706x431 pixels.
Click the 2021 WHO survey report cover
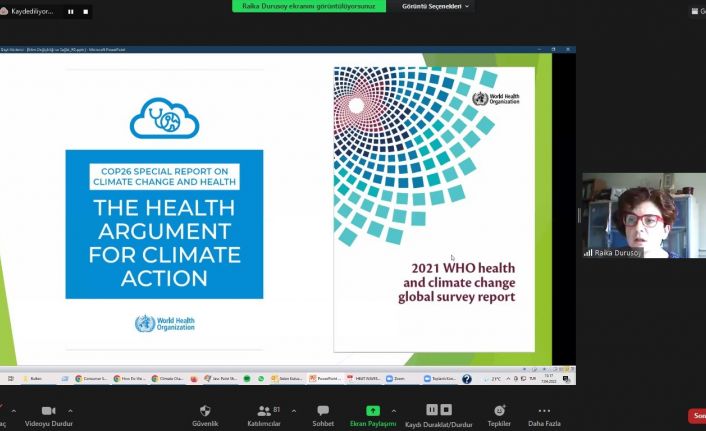click(x=434, y=209)
